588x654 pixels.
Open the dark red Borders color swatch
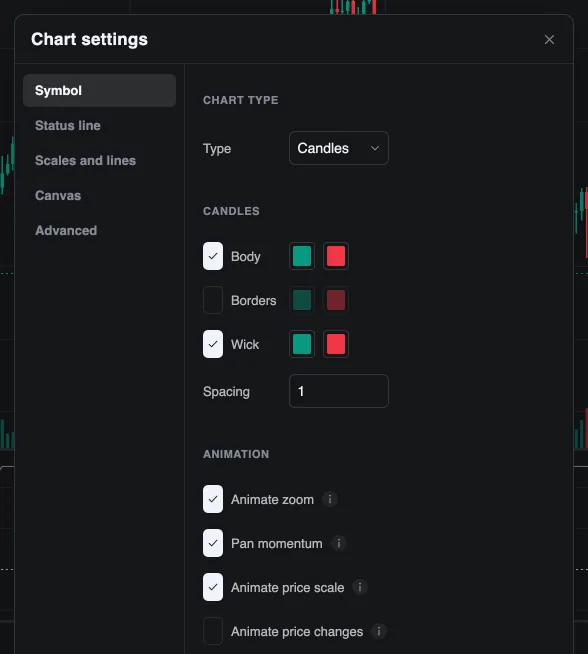[x=336, y=300]
